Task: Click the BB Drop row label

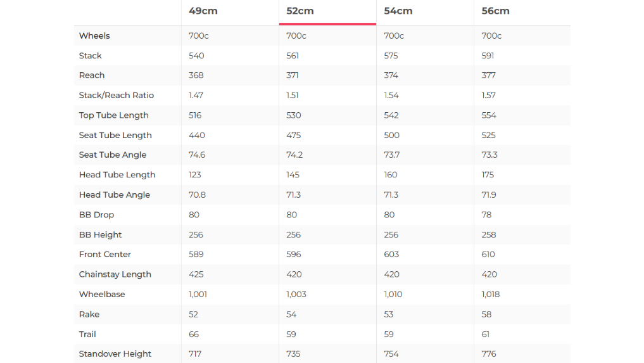Action: [97, 215]
